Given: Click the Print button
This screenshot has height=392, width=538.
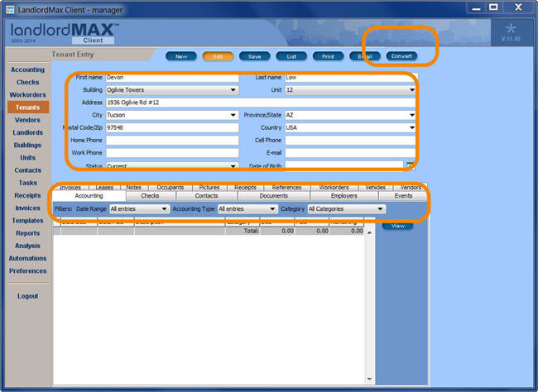Looking at the screenshot, I should (328, 56).
